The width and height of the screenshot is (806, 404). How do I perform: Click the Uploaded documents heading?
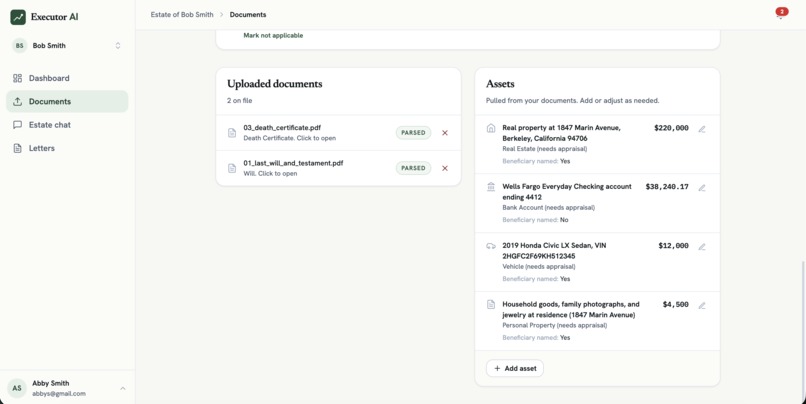pyautogui.click(x=274, y=84)
